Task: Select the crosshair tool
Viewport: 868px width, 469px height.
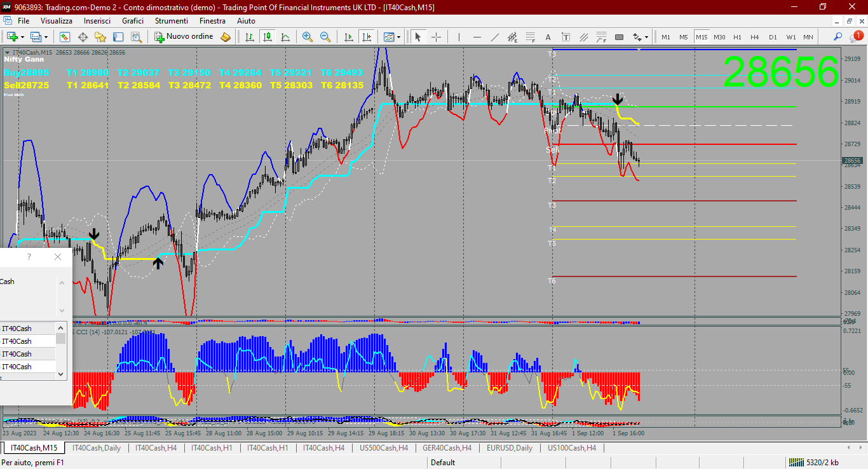Action: click(436, 37)
